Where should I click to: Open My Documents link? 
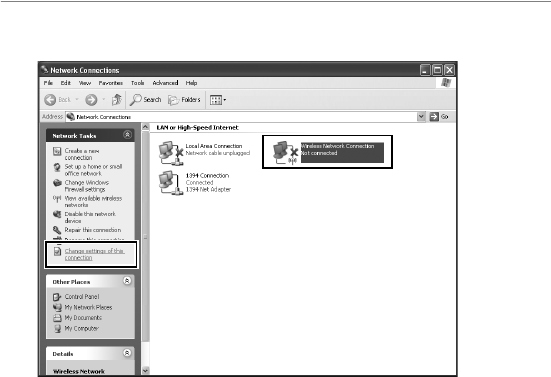[83, 318]
